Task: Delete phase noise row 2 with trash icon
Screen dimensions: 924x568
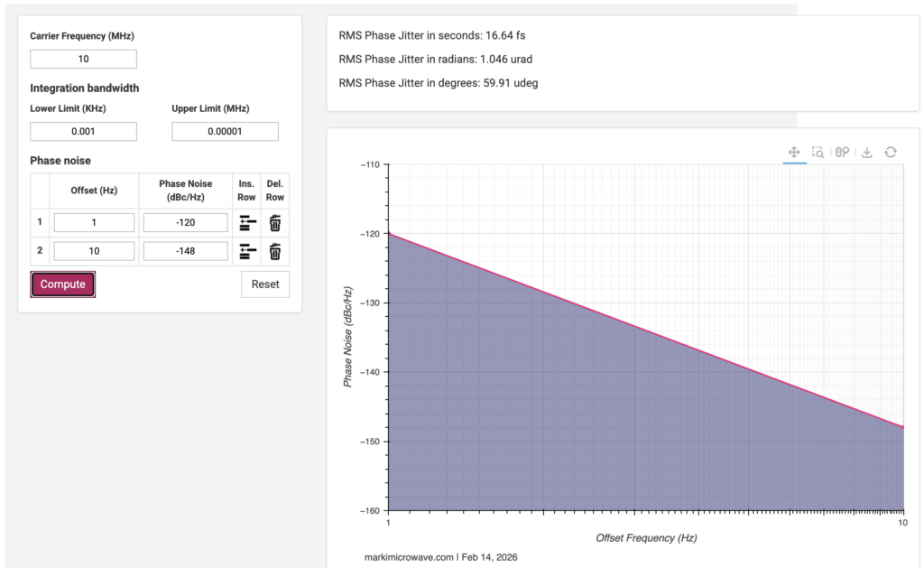Action: coord(275,251)
